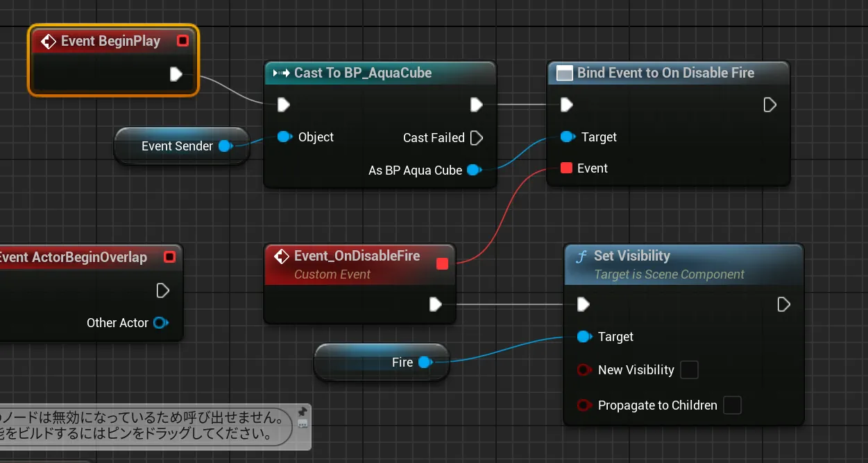Image resolution: width=868 pixels, height=463 pixels.
Task: Click the red Event delegate pin on Bind Event
Action: [566, 168]
